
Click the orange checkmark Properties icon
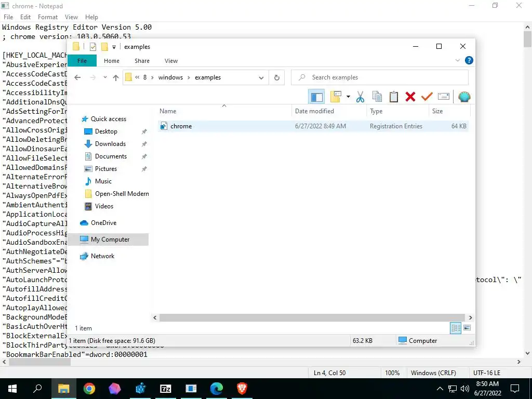click(x=427, y=97)
